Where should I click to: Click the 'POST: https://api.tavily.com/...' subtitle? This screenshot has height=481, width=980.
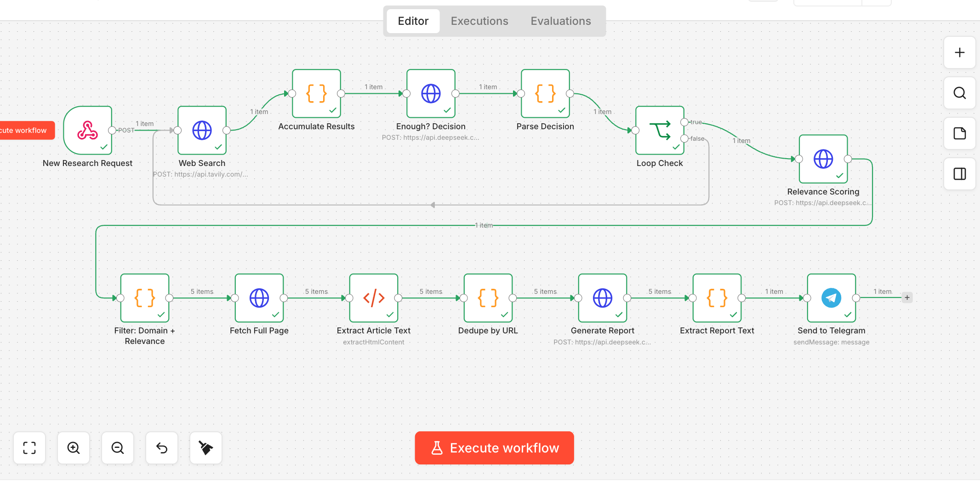click(200, 174)
